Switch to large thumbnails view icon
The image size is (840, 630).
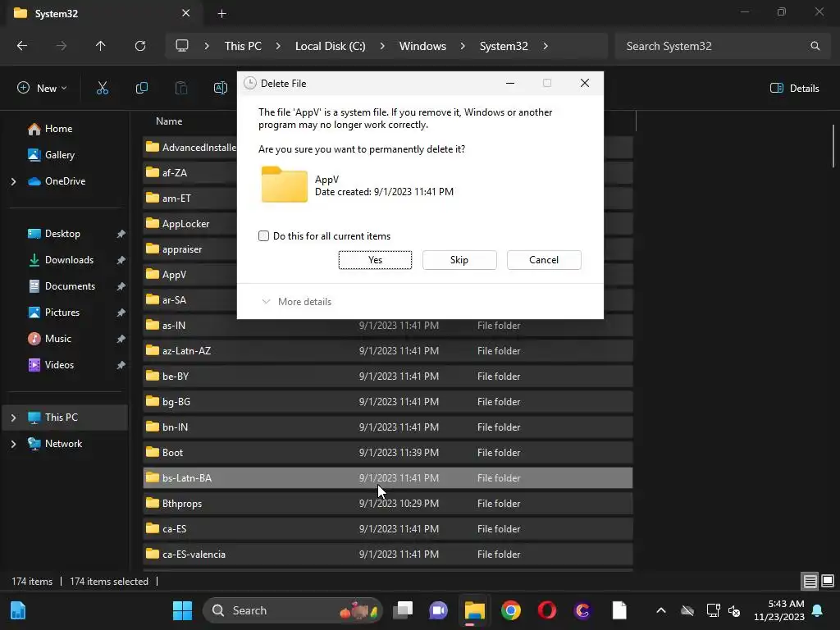pos(828,582)
